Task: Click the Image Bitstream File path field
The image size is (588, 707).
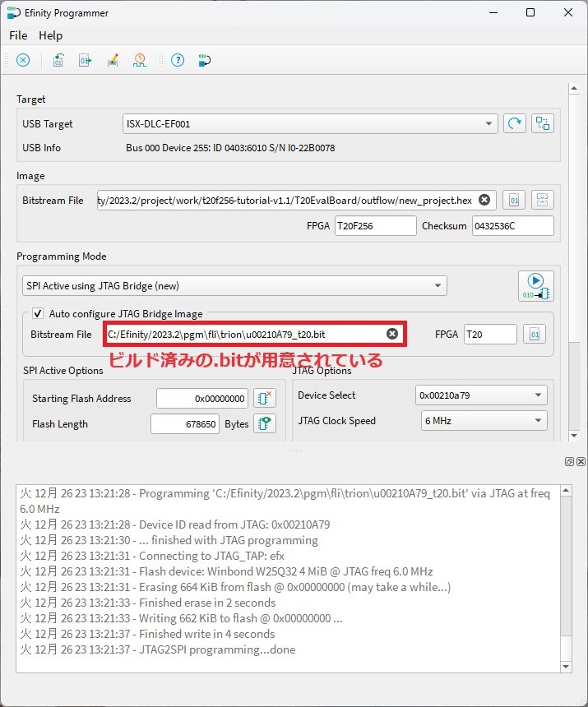Action: [x=287, y=201]
